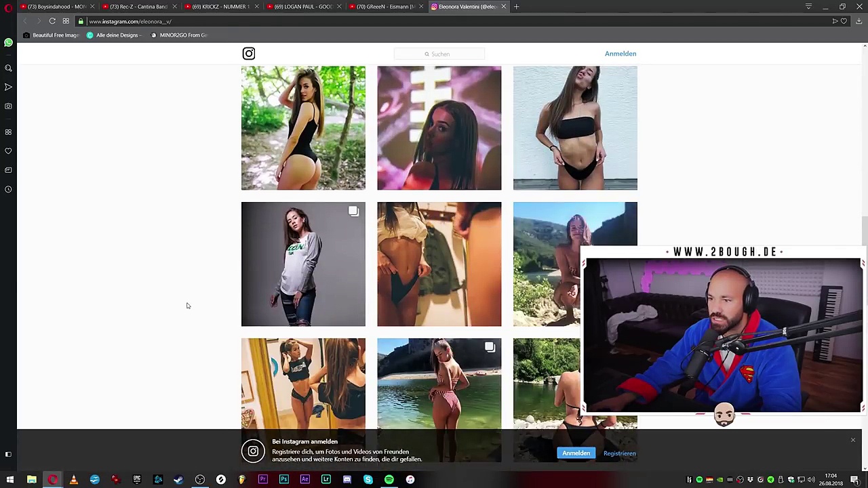
Task: Click the Instagram logo in the header
Action: pos(249,54)
